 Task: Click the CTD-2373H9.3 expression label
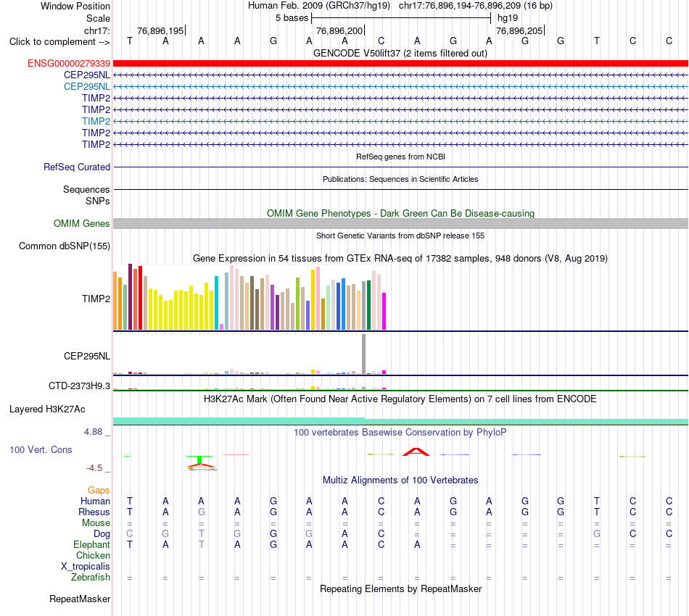tap(79, 386)
